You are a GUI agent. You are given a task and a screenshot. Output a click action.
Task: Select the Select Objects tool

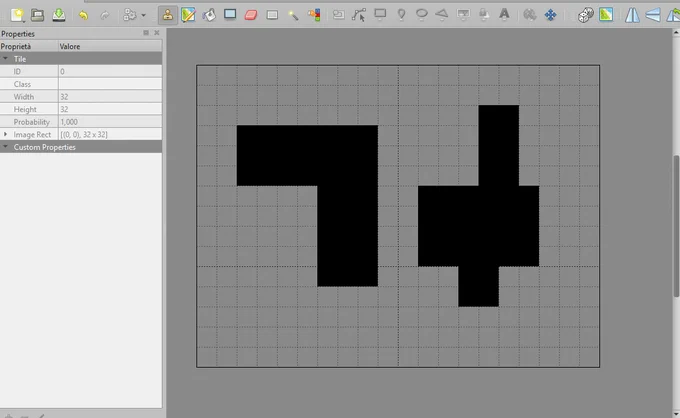pyautogui.click(x=338, y=15)
